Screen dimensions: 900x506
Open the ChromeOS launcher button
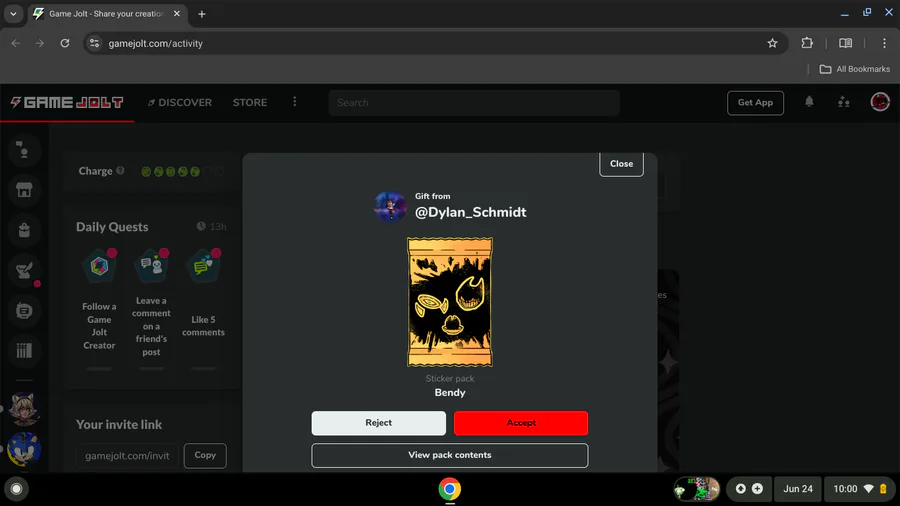coord(16,489)
